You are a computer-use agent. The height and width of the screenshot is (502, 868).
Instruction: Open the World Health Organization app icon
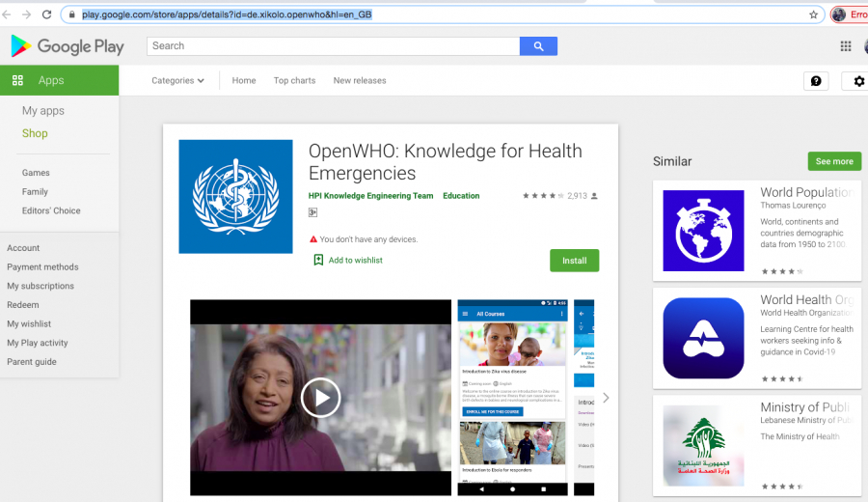point(704,338)
